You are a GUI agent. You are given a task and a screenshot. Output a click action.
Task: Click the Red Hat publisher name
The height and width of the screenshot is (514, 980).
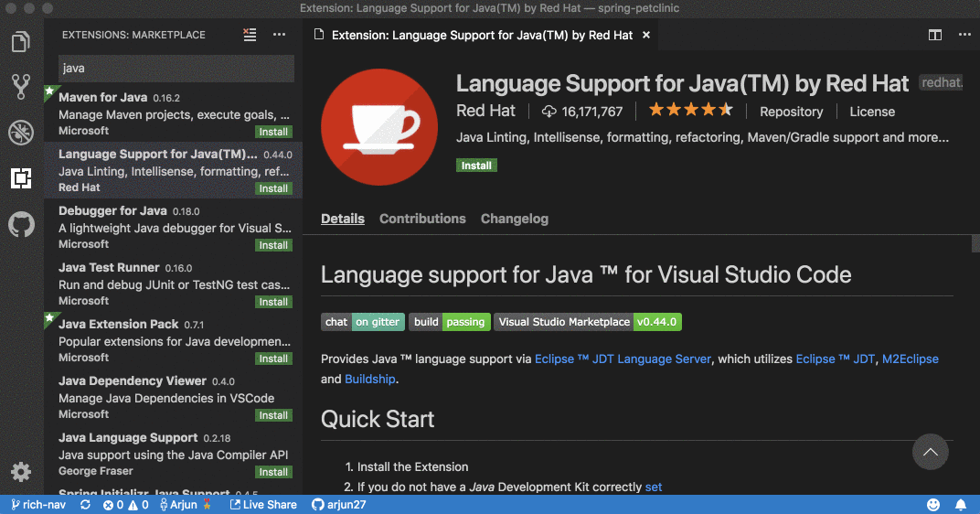[485, 112]
